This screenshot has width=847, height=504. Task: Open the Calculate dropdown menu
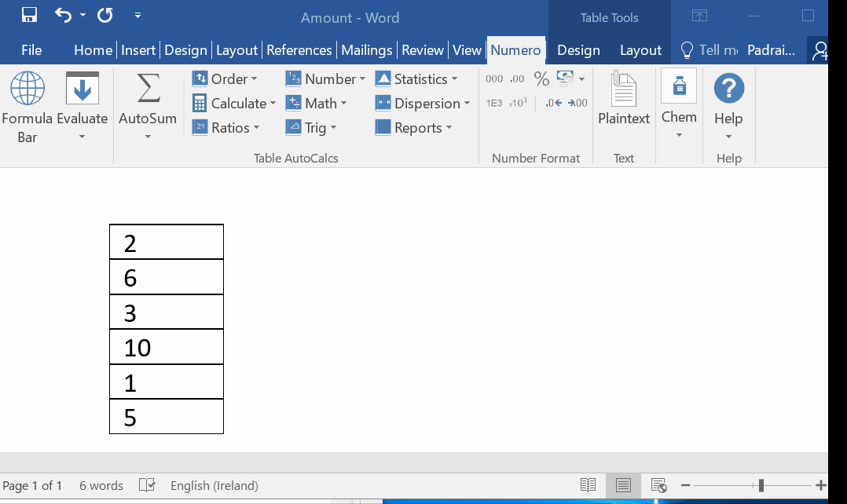[x=234, y=103]
